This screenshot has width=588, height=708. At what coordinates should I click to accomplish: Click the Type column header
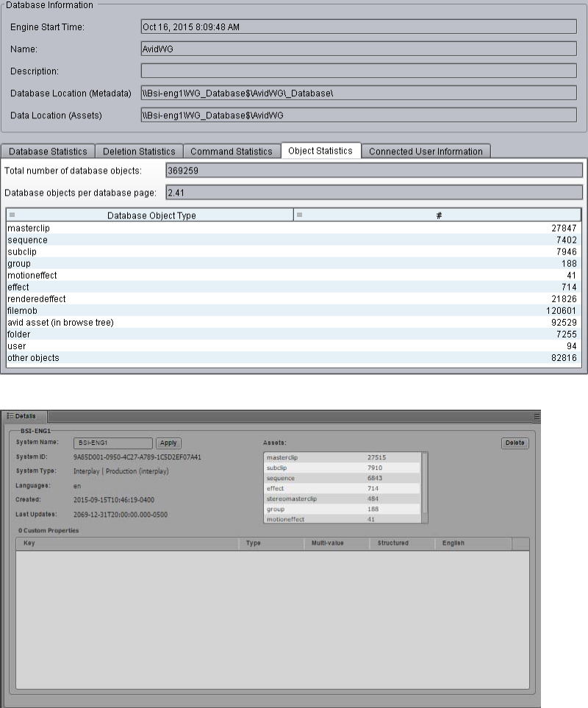(272, 543)
